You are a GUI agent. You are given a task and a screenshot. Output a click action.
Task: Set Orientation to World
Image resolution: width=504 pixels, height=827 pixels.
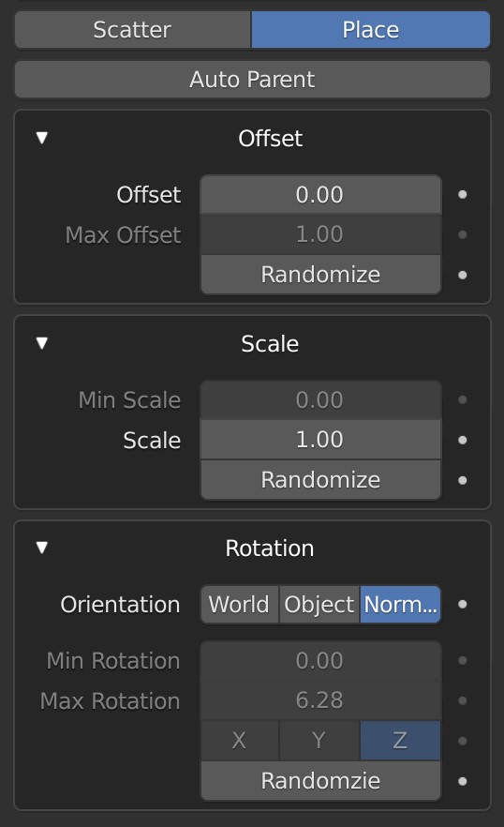(239, 605)
